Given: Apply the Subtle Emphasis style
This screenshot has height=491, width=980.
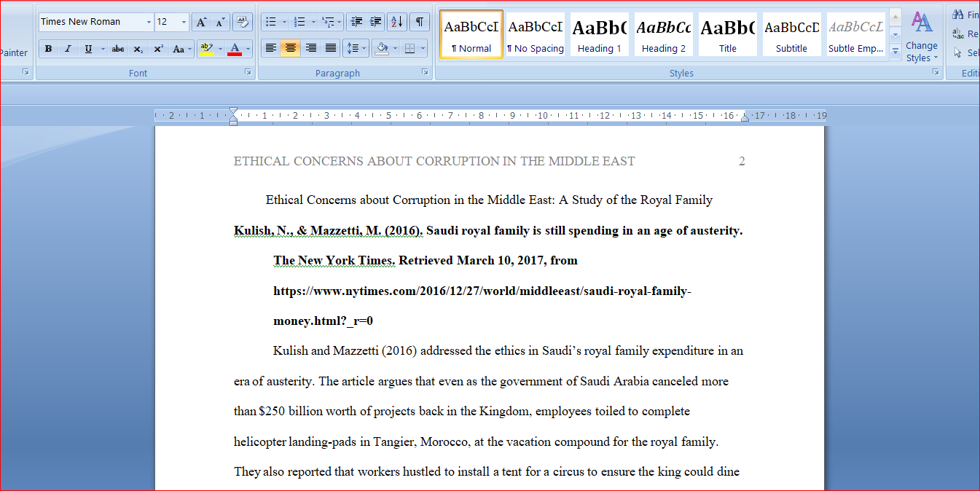Looking at the screenshot, I should coord(855,34).
